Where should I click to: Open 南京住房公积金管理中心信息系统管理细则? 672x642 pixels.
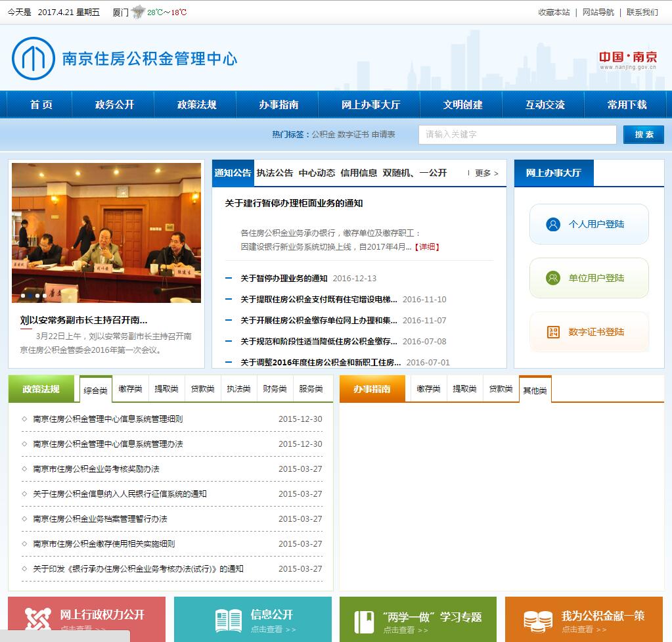[x=108, y=419]
